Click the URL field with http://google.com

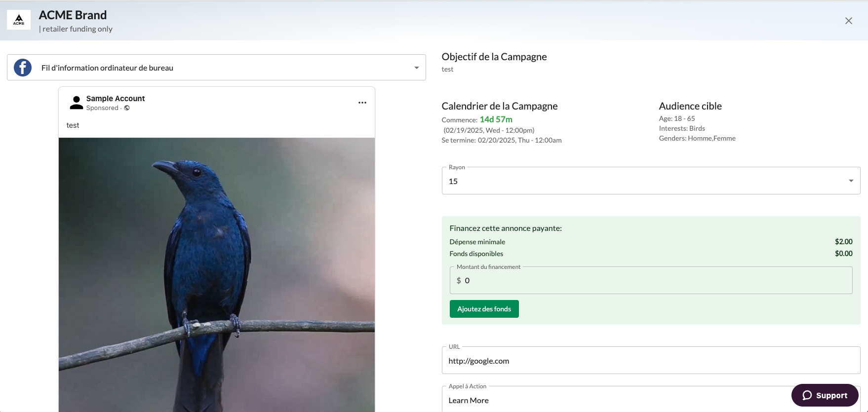coord(651,360)
